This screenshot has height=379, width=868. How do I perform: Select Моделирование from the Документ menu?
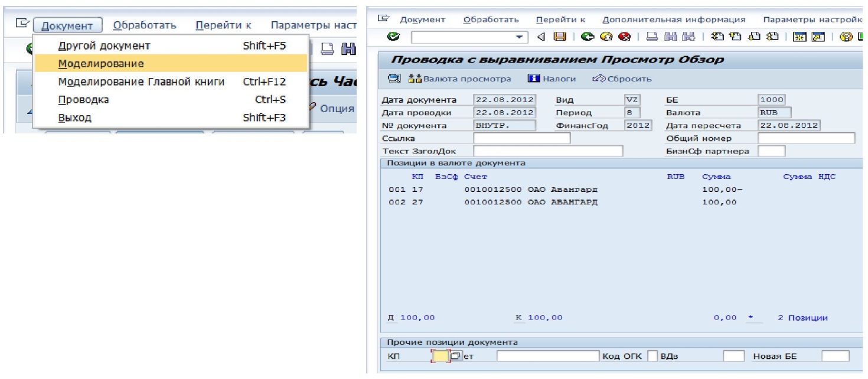(x=101, y=64)
